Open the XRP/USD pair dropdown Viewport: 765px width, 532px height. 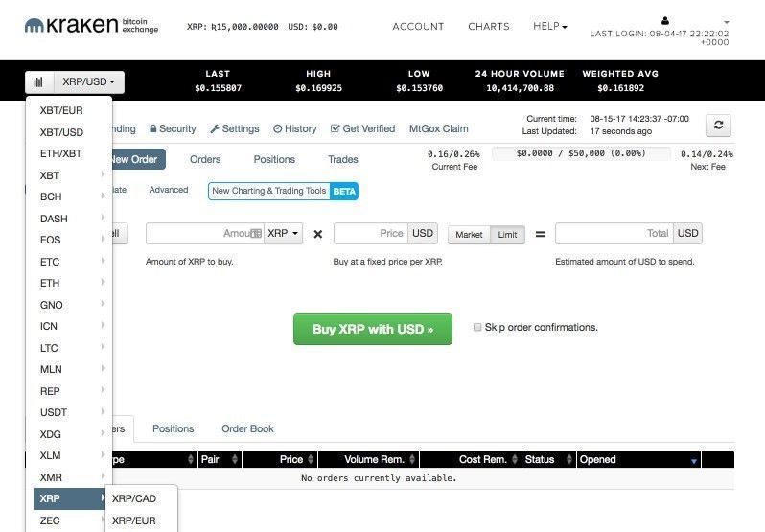click(89, 81)
